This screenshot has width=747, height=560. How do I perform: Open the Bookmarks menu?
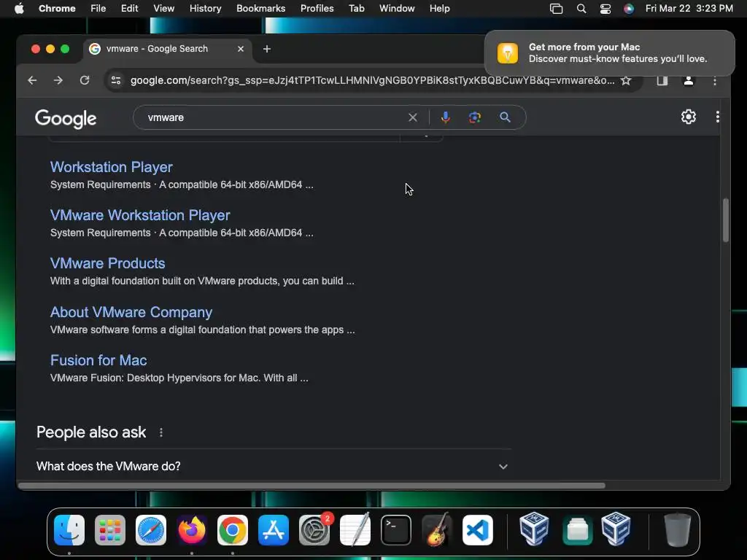(x=260, y=9)
